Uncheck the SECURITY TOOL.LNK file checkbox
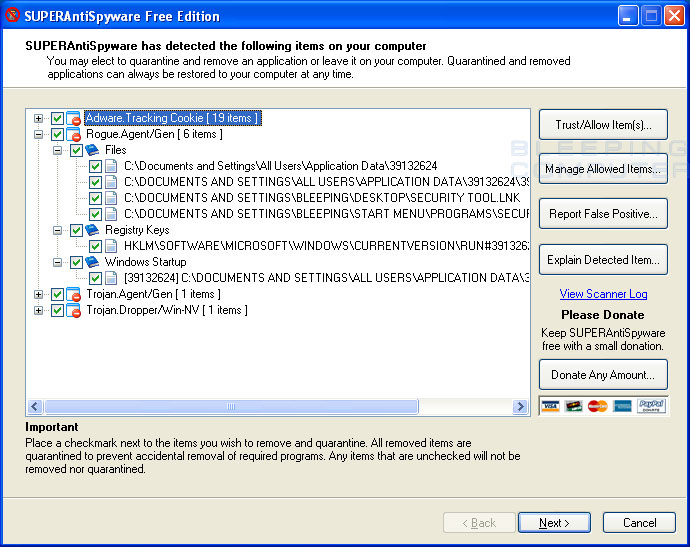The image size is (690, 547). pyautogui.click(x=95, y=198)
